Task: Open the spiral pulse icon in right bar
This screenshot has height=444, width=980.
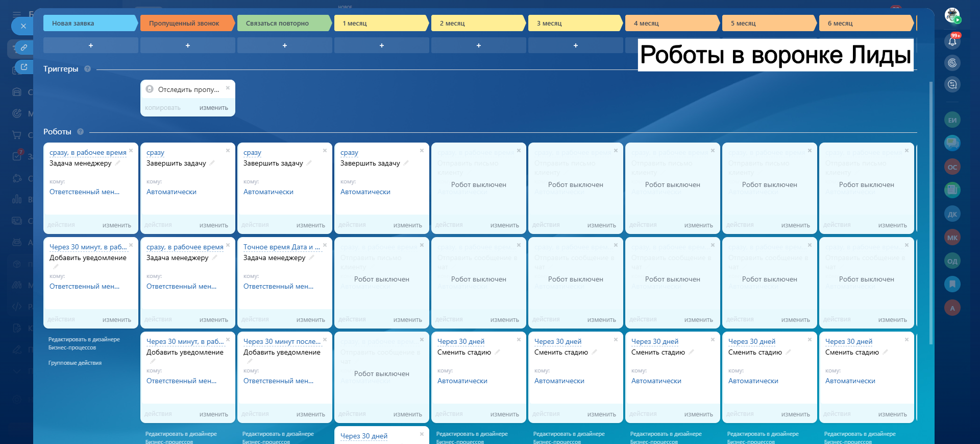Action: coord(952,63)
